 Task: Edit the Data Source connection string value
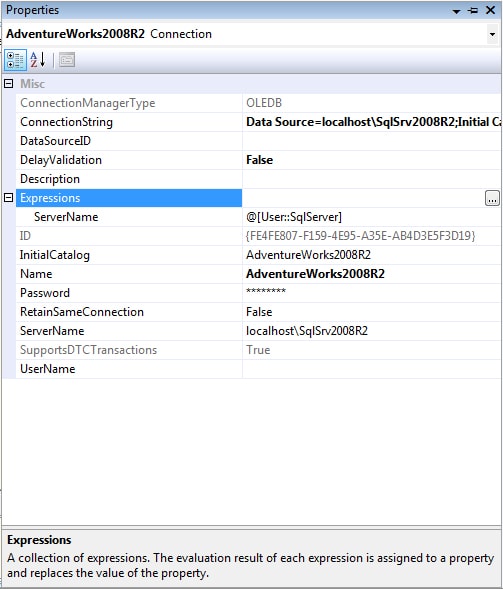click(x=372, y=122)
